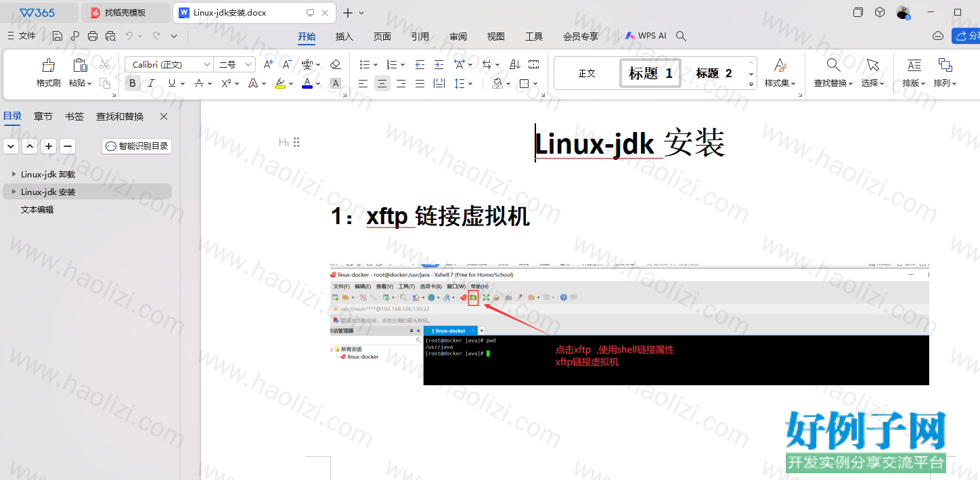Open the font size 二号 dropdown
Screen dimensions: 980x480
click(248, 64)
